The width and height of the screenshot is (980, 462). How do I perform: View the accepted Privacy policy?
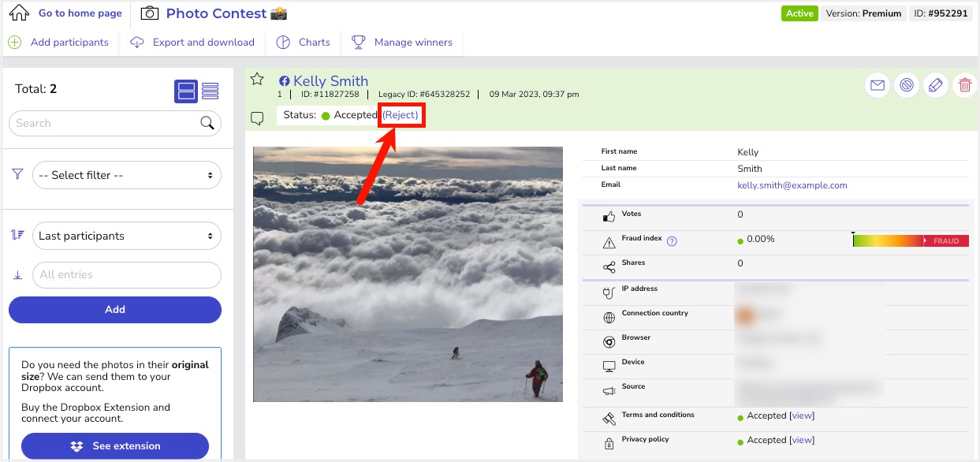802,440
